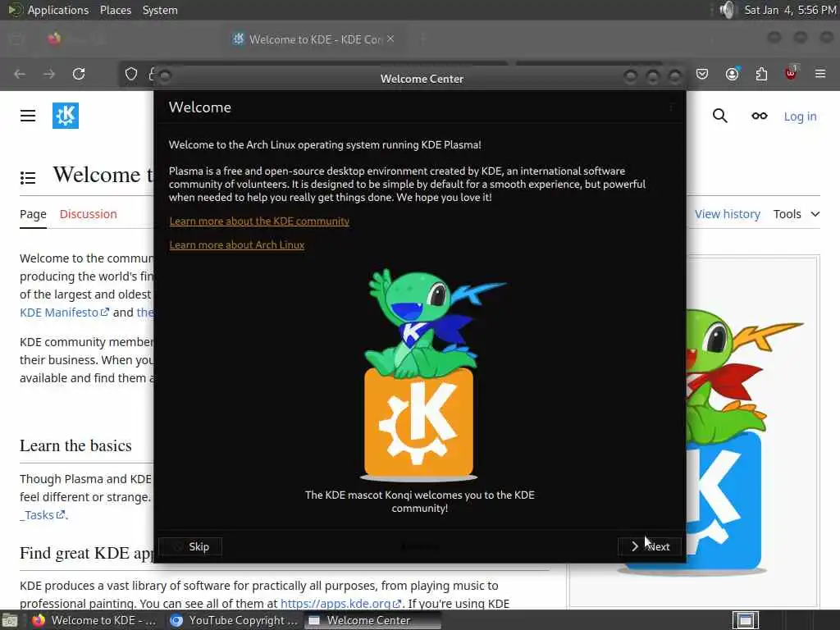Open clock showing Sat Jan 4, 5:56 PM
The height and width of the screenshot is (630, 840).
790,10
